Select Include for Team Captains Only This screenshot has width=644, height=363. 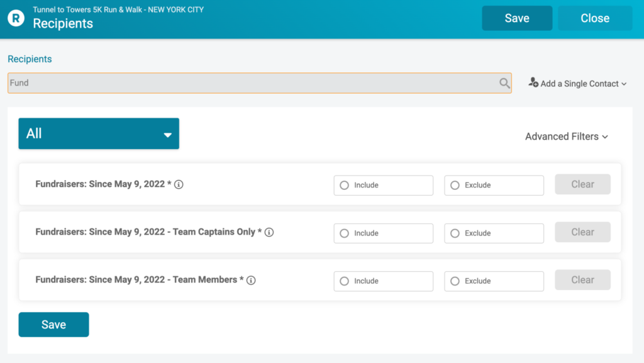tap(383, 233)
